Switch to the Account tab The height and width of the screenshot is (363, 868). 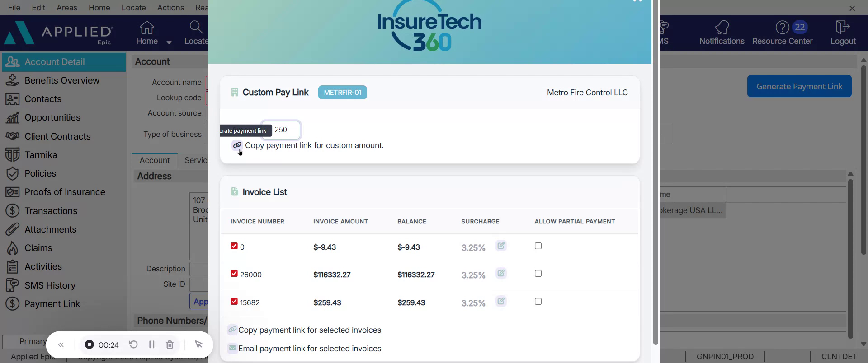click(x=154, y=160)
